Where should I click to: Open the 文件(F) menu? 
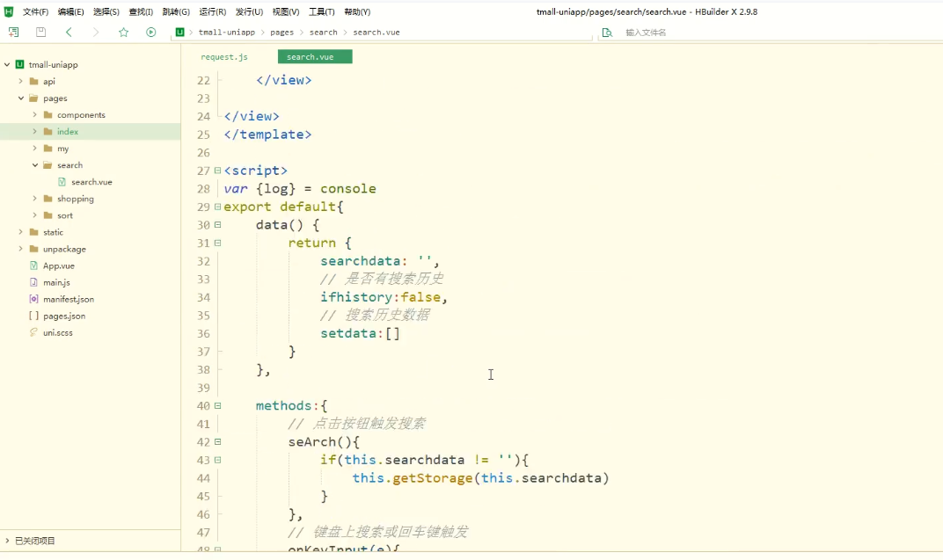tap(35, 12)
